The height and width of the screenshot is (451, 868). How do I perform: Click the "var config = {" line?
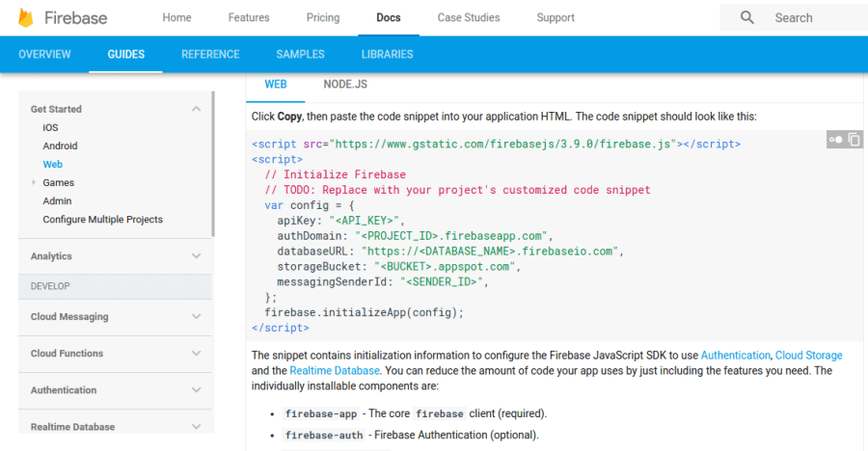coord(309,205)
